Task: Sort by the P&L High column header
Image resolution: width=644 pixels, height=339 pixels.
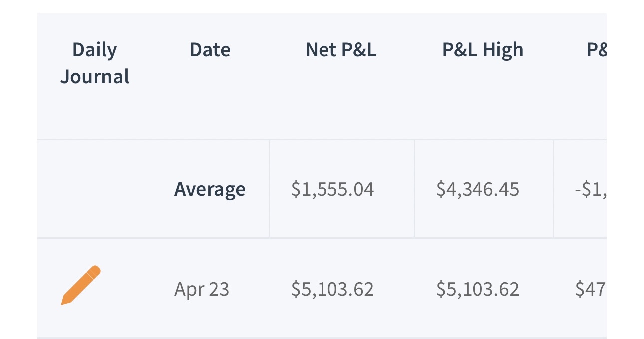Action: (483, 49)
